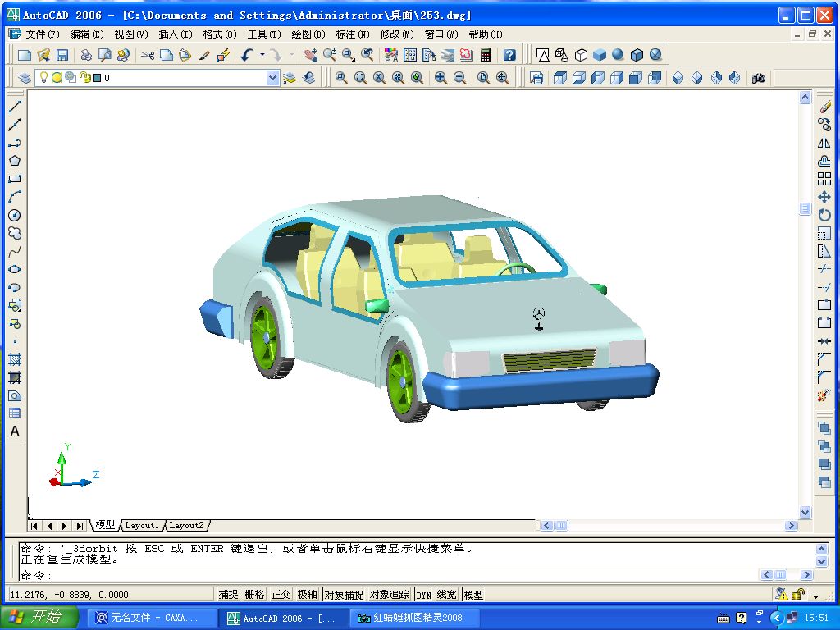Viewport: 840px width, 630px height.
Task: Switch to the Layout1 tab
Action: pos(142,525)
